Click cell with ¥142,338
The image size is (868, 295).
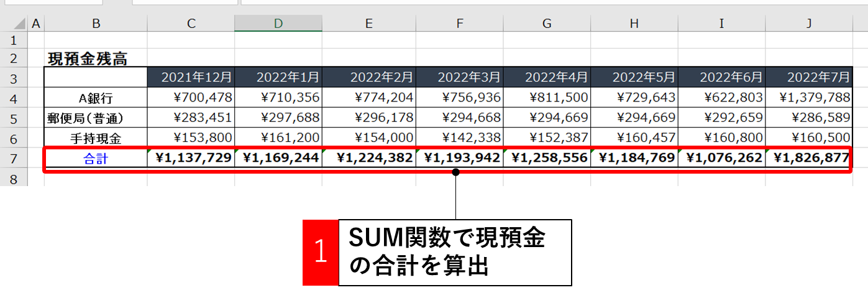[460, 138]
